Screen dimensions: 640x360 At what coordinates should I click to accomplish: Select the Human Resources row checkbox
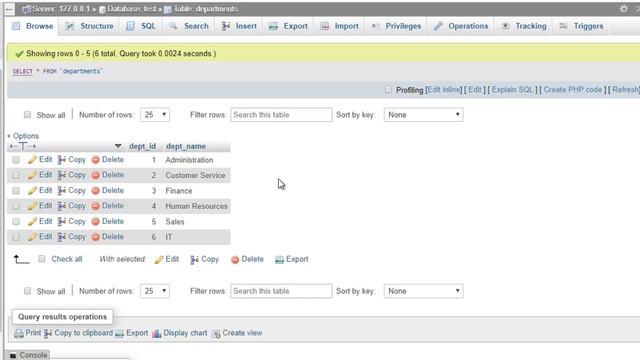pos(16,206)
